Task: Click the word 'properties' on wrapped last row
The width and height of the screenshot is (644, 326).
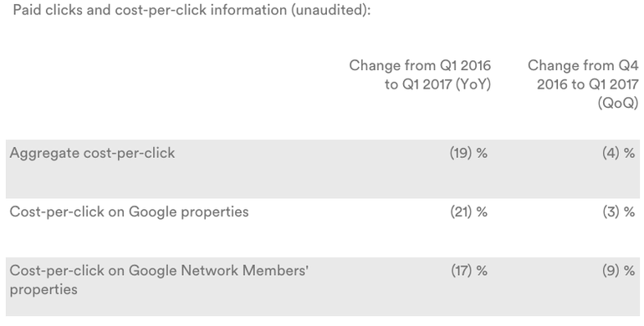Action: (x=43, y=289)
